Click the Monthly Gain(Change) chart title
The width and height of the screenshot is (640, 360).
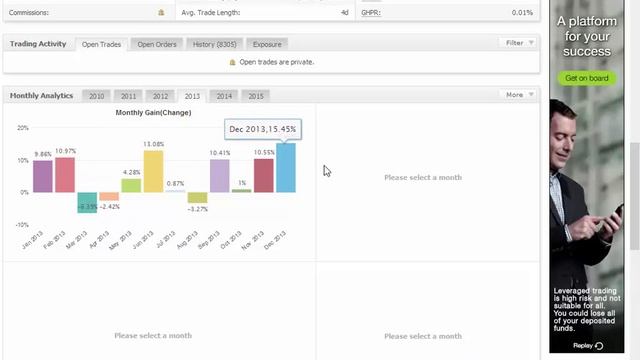point(153,113)
